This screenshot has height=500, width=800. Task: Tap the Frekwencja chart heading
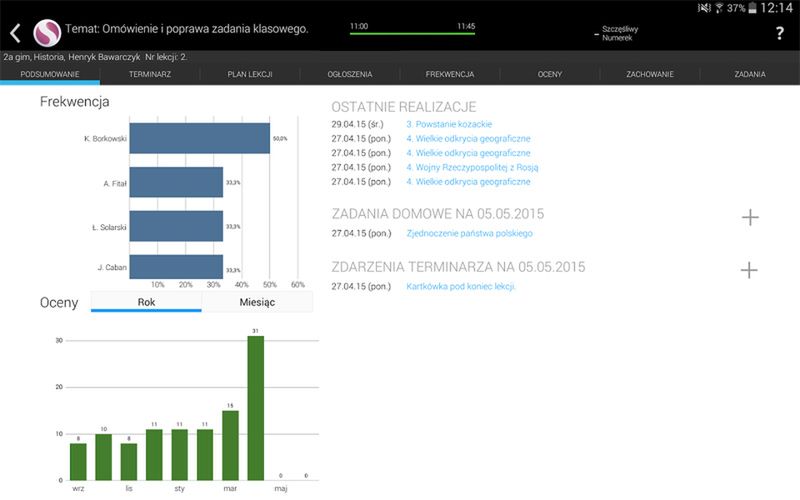click(x=74, y=102)
